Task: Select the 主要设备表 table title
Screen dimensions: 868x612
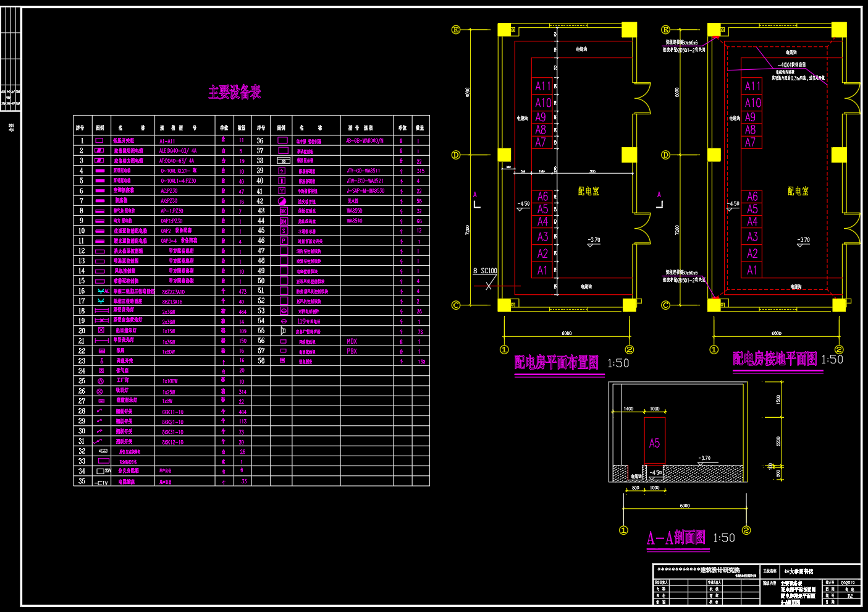Action: [234, 93]
